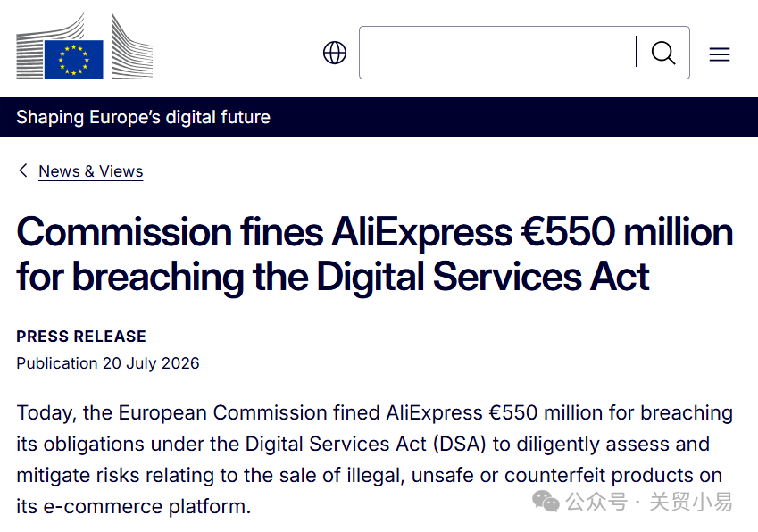Click the WeChat logo watermark

click(x=546, y=501)
